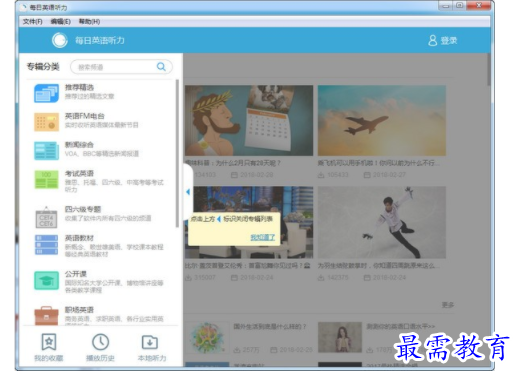The height and width of the screenshot is (379, 518).
Task: Close the 每日英语听力 window
Action: (x=479, y=6)
